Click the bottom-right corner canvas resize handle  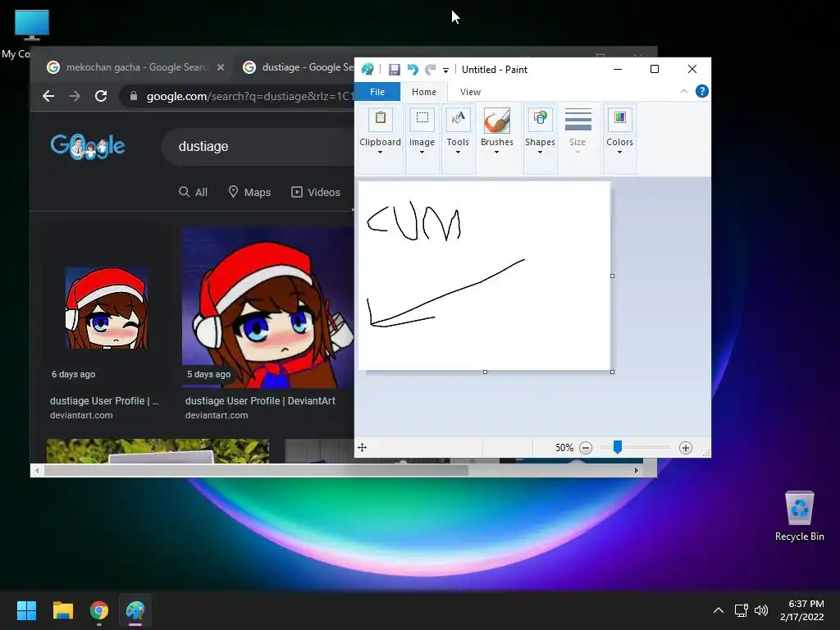(x=612, y=372)
